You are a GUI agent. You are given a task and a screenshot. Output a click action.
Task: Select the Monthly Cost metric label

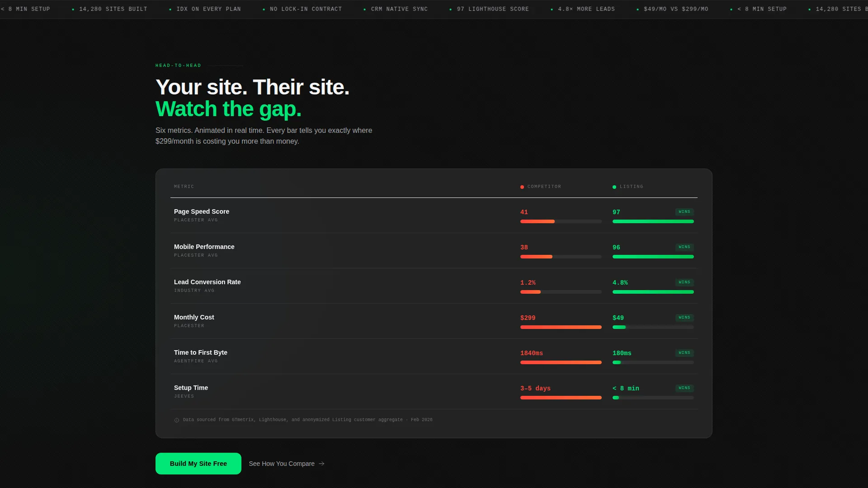(x=194, y=317)
